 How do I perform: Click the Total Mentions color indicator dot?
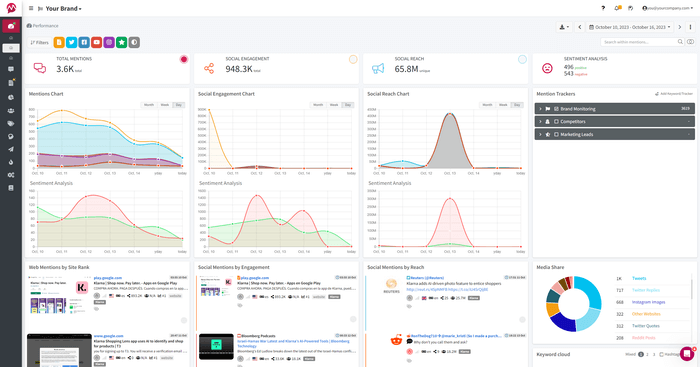pos(183,59)
